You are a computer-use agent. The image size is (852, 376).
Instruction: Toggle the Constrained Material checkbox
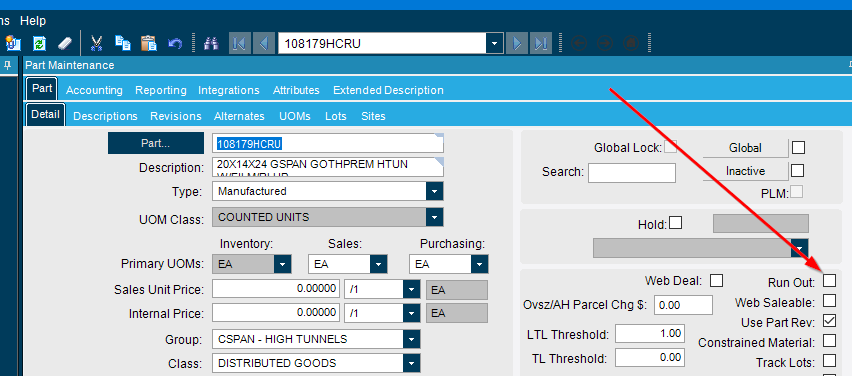click(x=829, y=341)
